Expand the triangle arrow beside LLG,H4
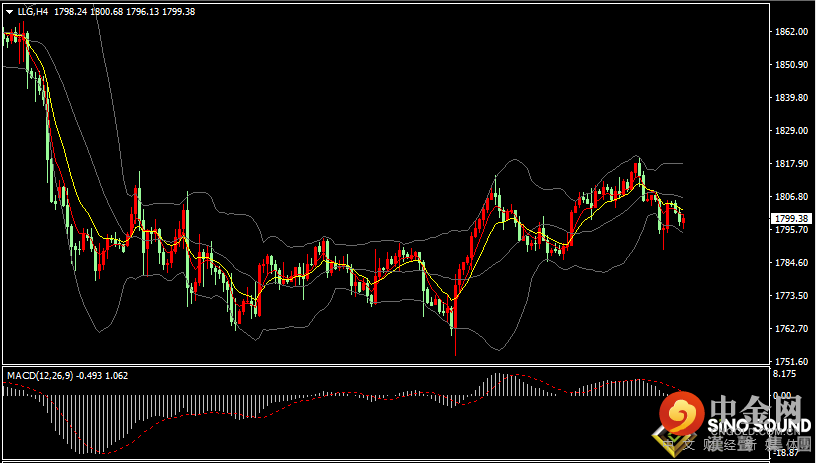The width and height of the screenshot is (816, 463). (10, 12)
